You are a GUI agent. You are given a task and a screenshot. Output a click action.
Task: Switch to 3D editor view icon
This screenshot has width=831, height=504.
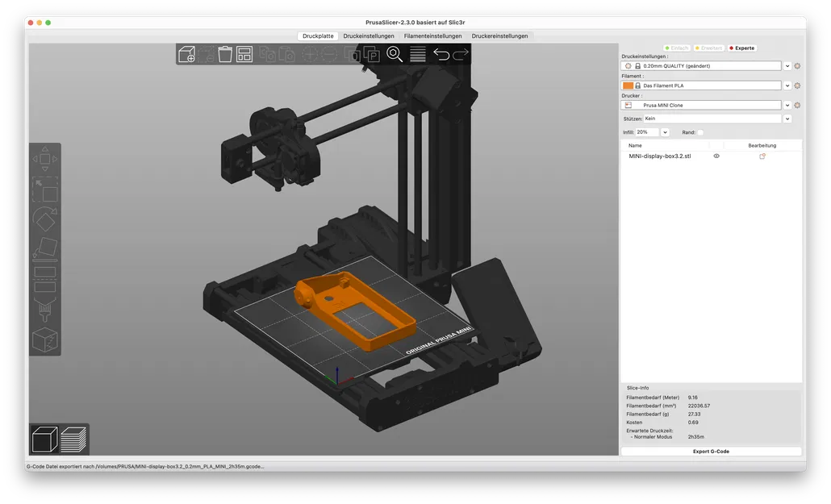point(45,439)
